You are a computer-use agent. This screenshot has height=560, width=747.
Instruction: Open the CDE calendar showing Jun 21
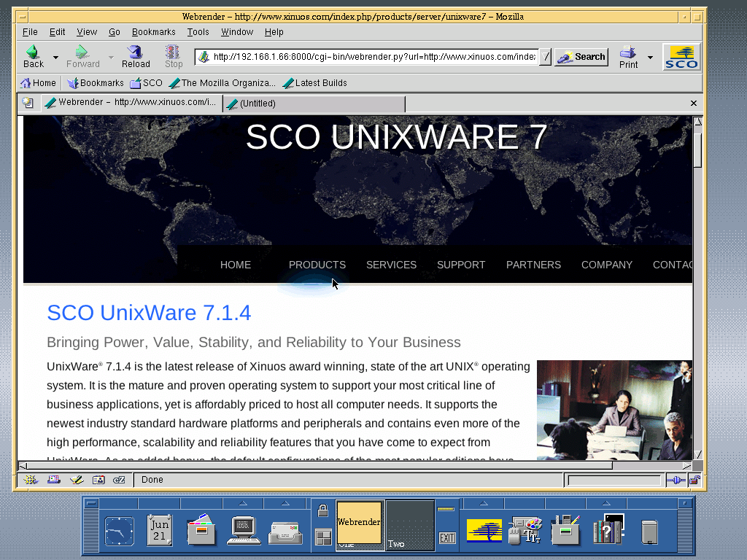(x=160, y=530)
